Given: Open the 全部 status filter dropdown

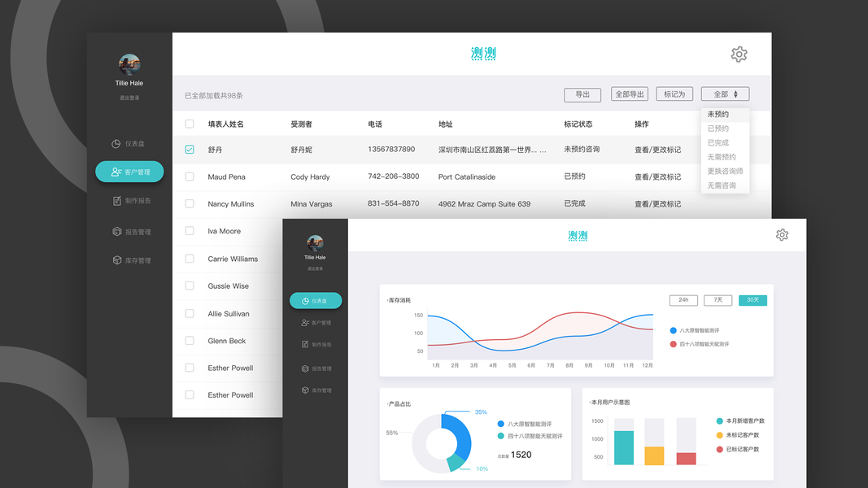Looking at the screenshot, I should click(x=725, y=94).
